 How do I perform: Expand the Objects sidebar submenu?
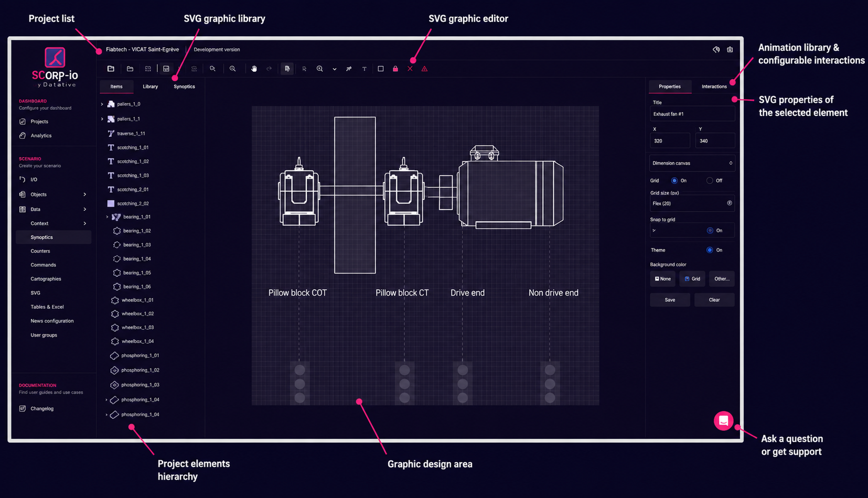(85, 194)
